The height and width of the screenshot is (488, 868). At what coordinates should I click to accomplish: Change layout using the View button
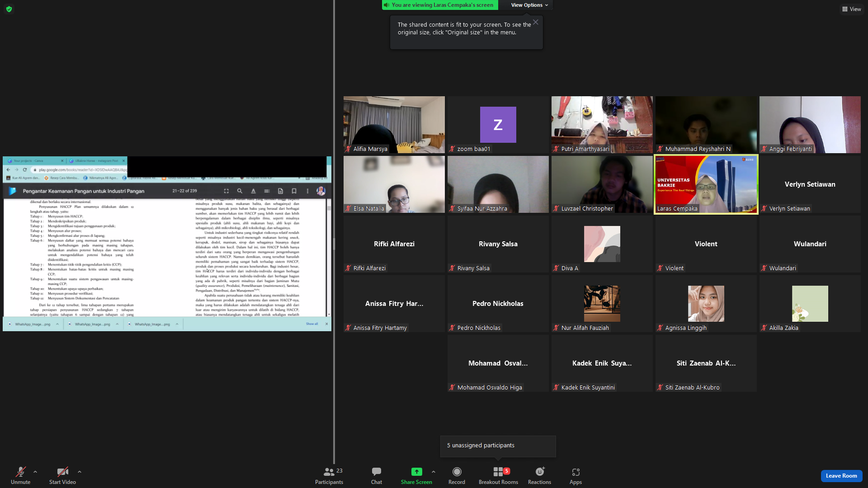851,9
